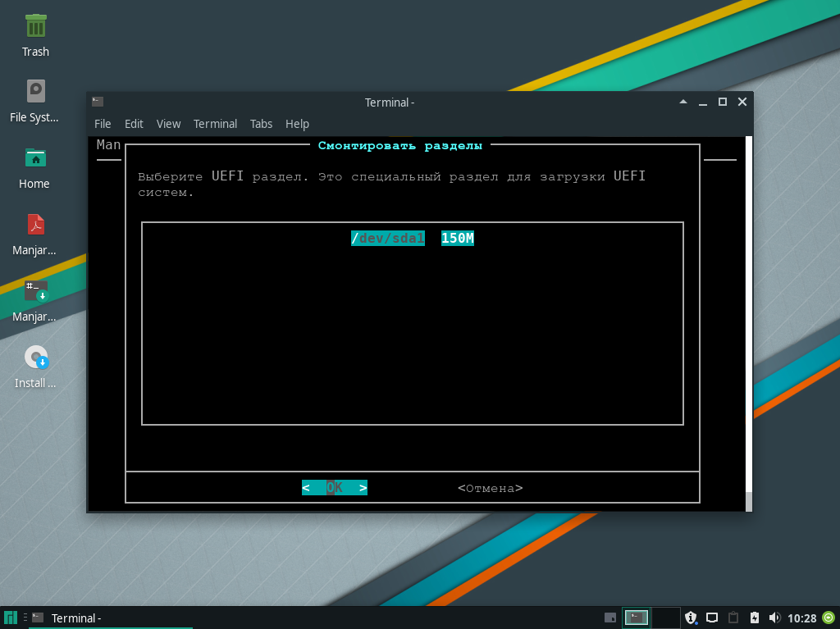The image size is (840, 629).
Task: Open the clipboard manager tray icon
Action: [x=733, y=618]
